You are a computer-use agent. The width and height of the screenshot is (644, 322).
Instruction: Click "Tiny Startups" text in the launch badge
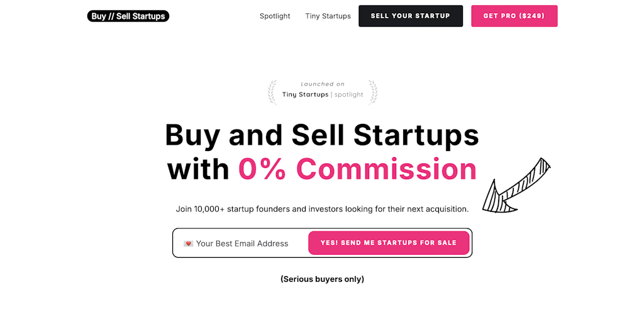(305, 95)
